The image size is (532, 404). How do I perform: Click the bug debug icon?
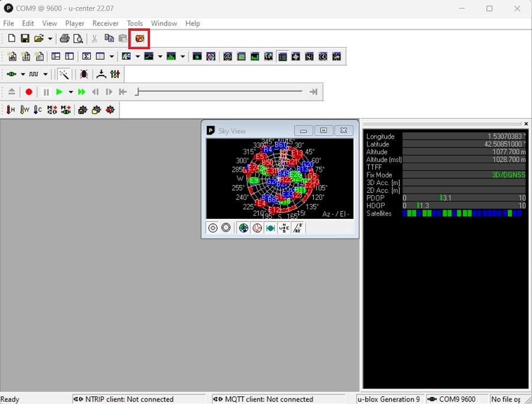tap(84, 74)
